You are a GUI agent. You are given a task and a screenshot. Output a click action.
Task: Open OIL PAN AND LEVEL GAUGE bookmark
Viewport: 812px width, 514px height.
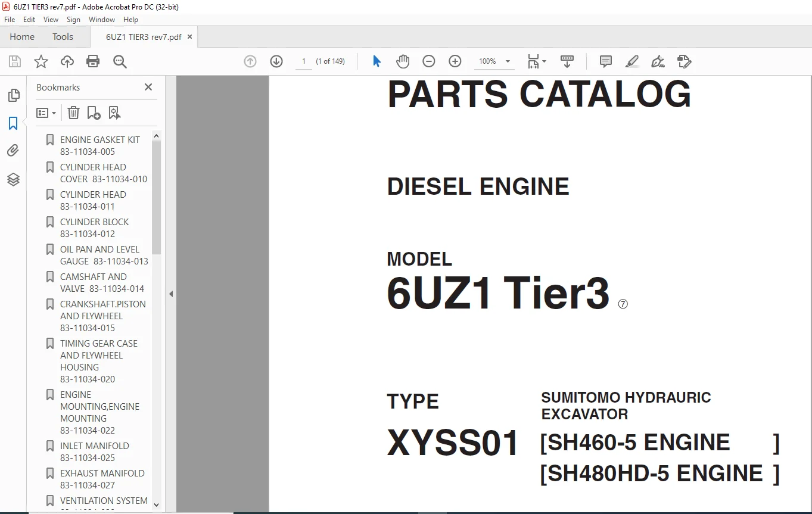[104, 255]
